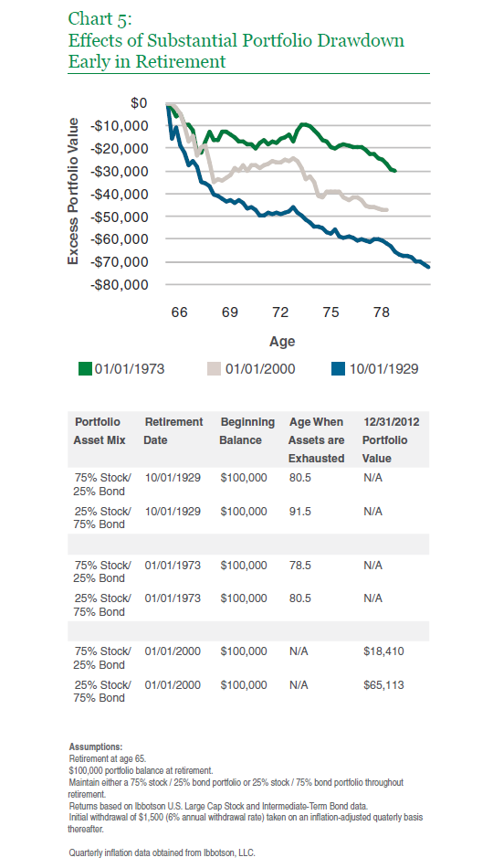Select the $18,410 portfolio value cell
The height and width of the screenshot is (868, 493).
coord(383,651)
